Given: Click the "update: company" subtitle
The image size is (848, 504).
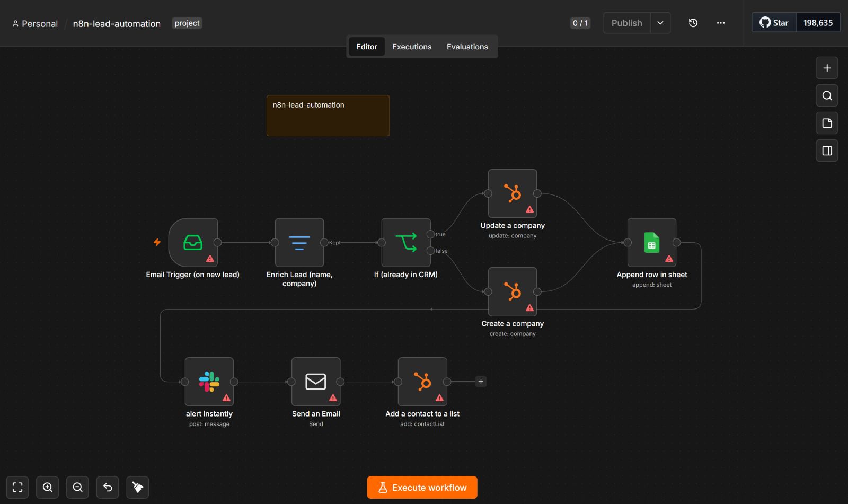Looking at the screenshot, I should tap(513, 236).
